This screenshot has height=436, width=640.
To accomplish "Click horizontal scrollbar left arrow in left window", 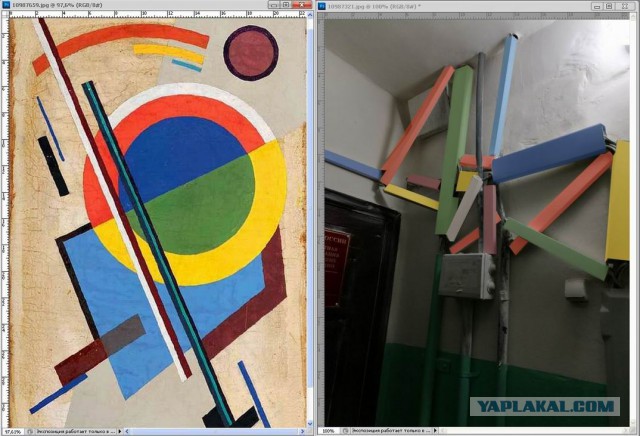I will click(127, 431).
